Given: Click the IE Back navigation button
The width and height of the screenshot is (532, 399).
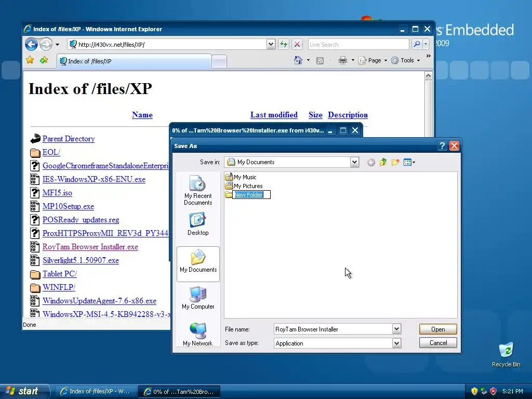Looking at the screenshot, I should 32,44.
